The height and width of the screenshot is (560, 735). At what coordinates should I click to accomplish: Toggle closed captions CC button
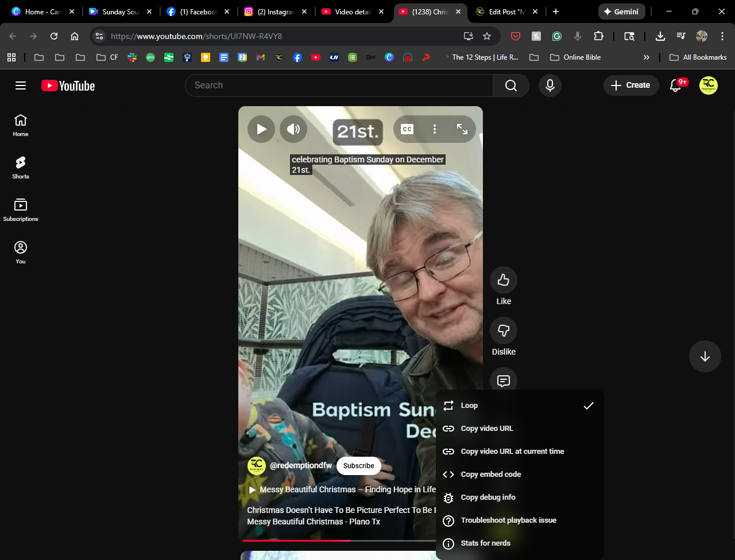tap(407, 129)
